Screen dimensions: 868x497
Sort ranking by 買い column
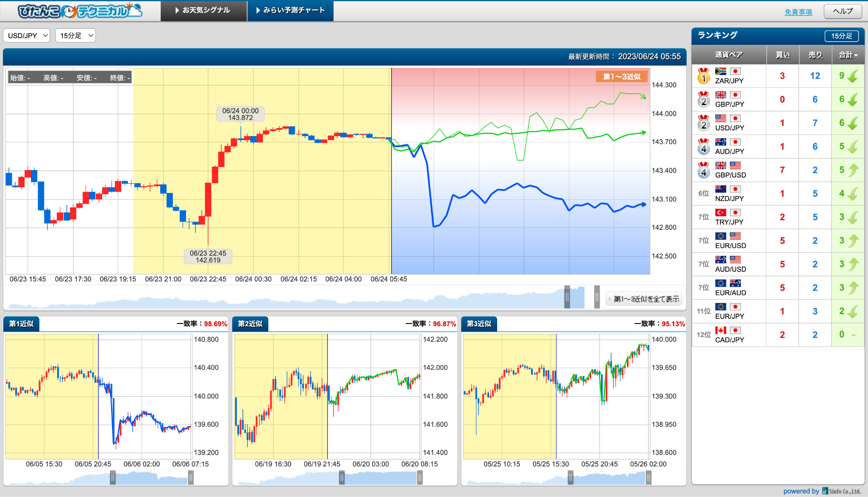tap(782, 55)
